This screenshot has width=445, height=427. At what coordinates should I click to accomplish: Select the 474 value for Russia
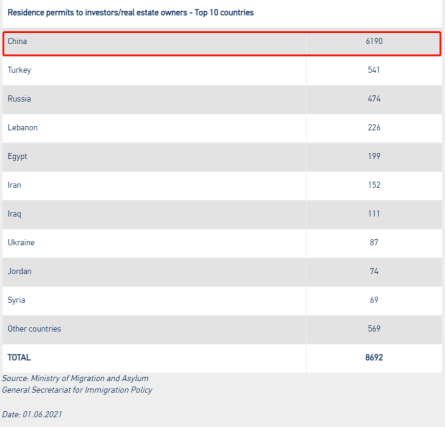click(374, 99)
